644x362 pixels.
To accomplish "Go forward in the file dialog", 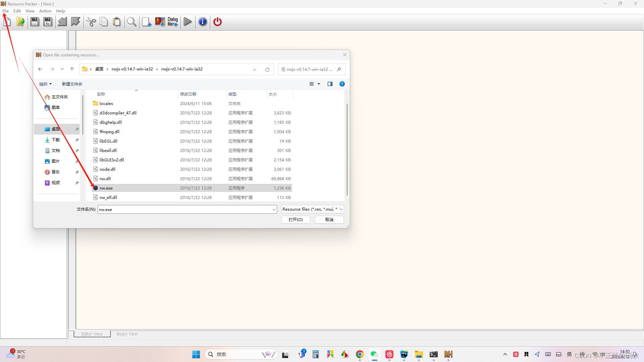I will tap(52, 69).
